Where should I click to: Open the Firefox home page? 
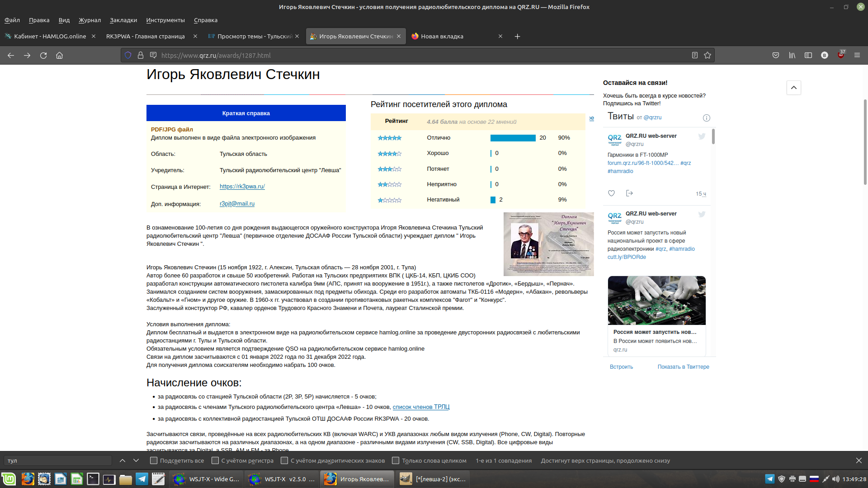59,55
